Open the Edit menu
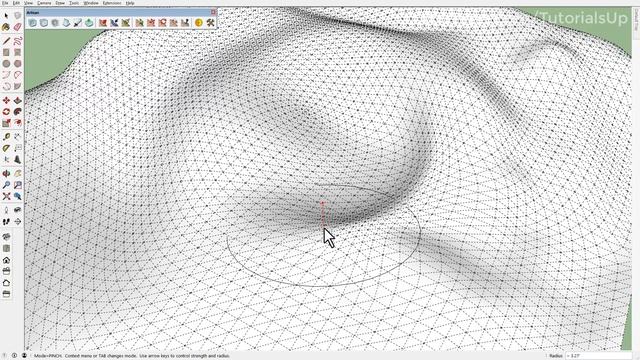Viewport: 640px width, 360px height. click(16, 3)
